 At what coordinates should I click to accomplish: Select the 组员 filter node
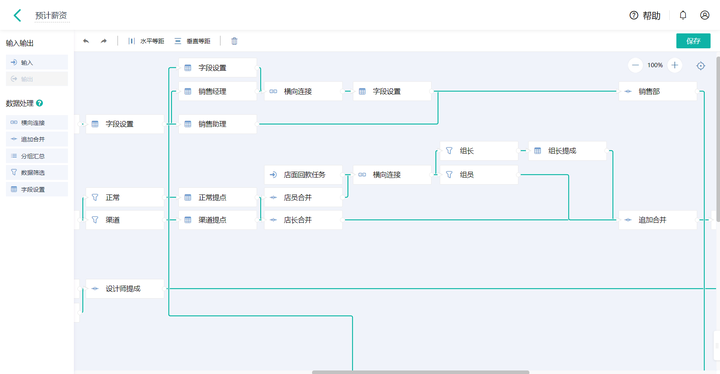point(479,175)
